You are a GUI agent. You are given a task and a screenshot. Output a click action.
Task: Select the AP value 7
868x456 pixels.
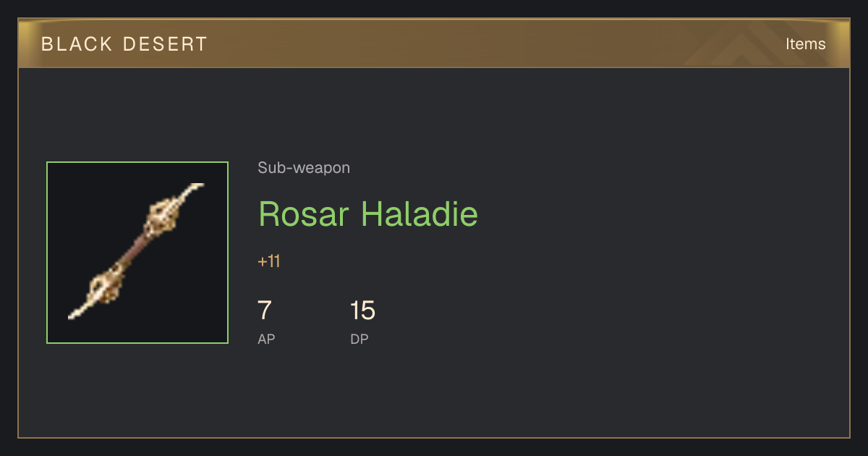point(265,311)
